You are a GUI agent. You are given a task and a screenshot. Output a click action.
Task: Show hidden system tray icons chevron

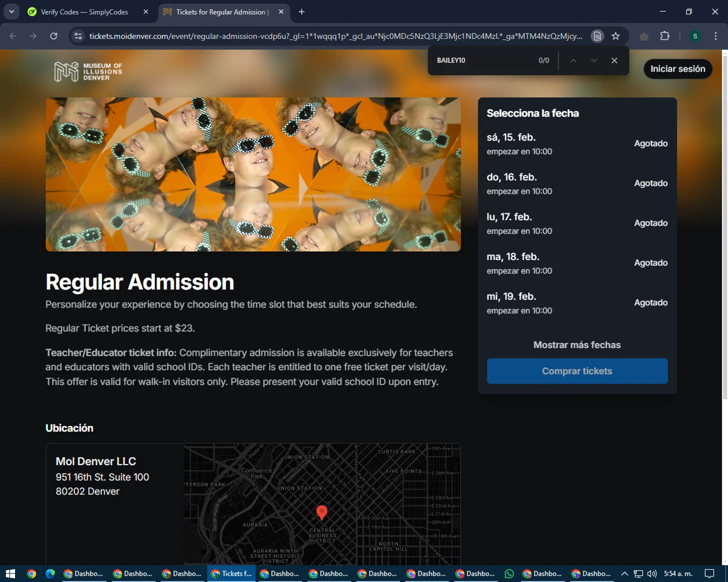coord(625,574)
